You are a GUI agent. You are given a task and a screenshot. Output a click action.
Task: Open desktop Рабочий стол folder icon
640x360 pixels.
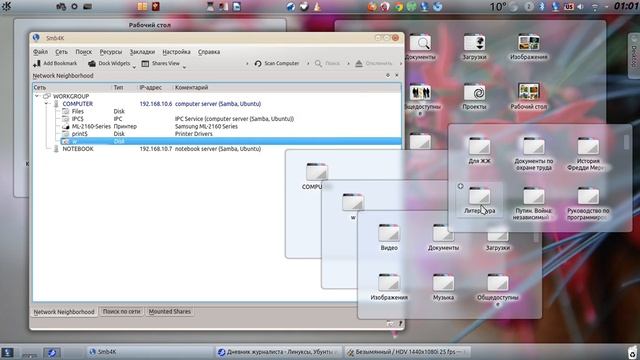(x=529, y=97)
